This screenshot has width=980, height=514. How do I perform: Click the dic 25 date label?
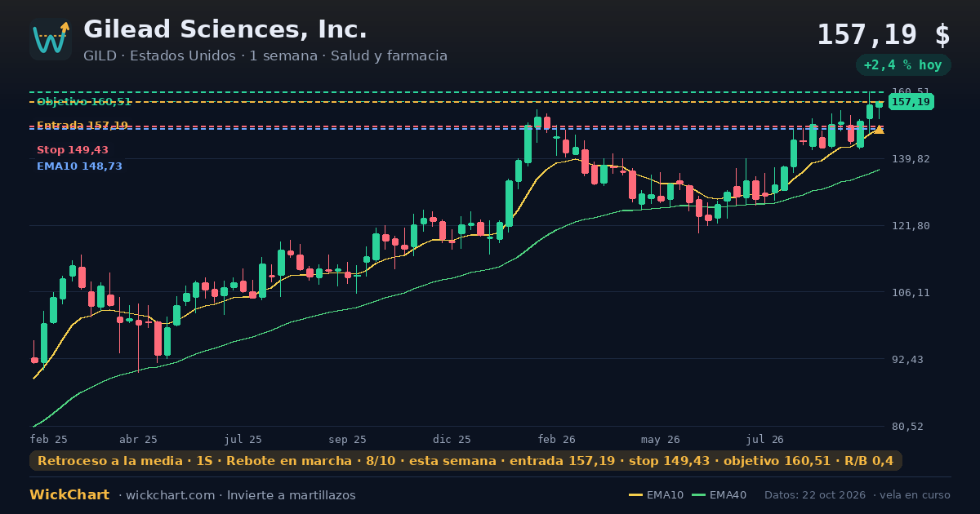(x=452, y=439)
